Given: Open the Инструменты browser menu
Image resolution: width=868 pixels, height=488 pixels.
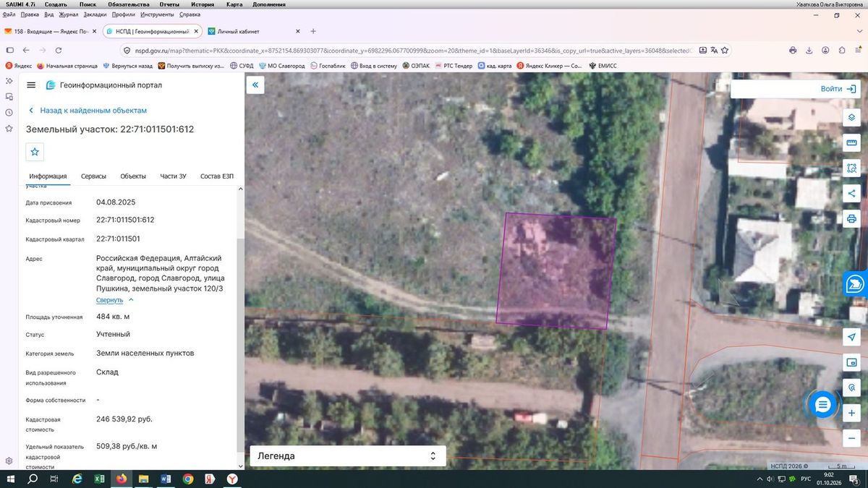Looking at the screenshot, I should click(x=157, y=14).
